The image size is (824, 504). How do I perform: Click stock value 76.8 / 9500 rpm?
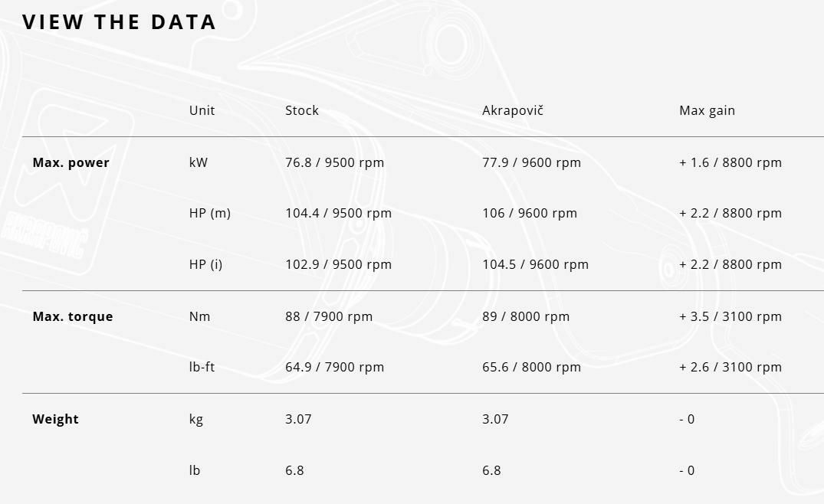click(x=334, y=162)
